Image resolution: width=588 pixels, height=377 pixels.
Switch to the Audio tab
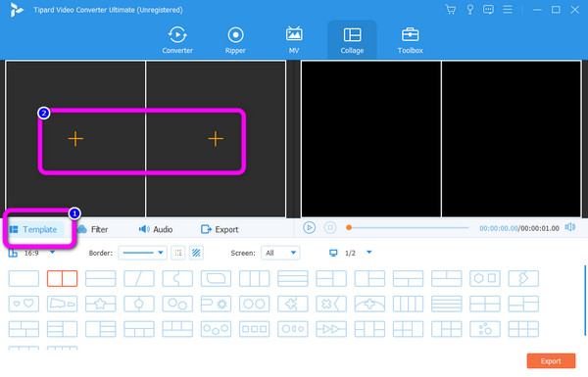pos(156,229)
